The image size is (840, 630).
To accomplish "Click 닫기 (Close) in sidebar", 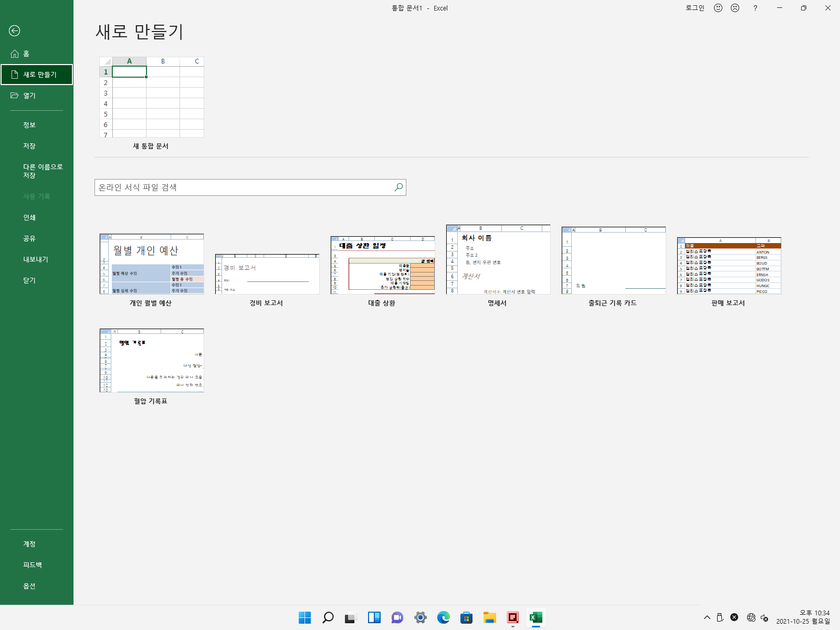I will click(x=37, y=280).
